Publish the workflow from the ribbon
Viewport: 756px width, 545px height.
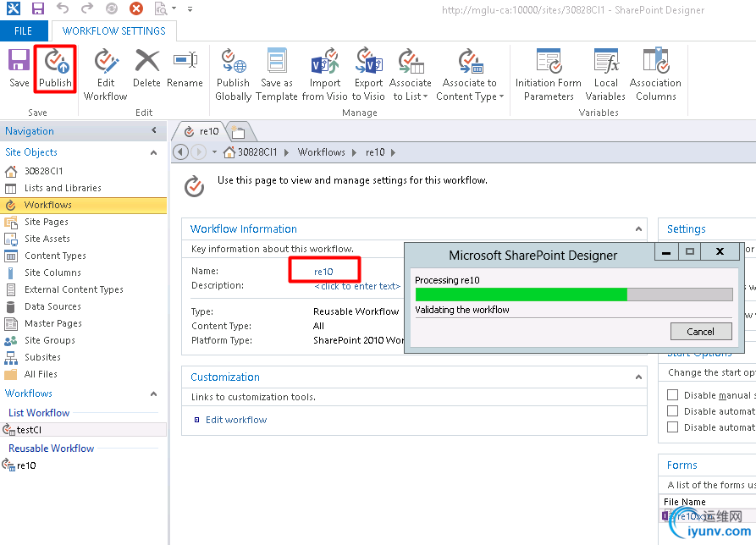[55, 68]
